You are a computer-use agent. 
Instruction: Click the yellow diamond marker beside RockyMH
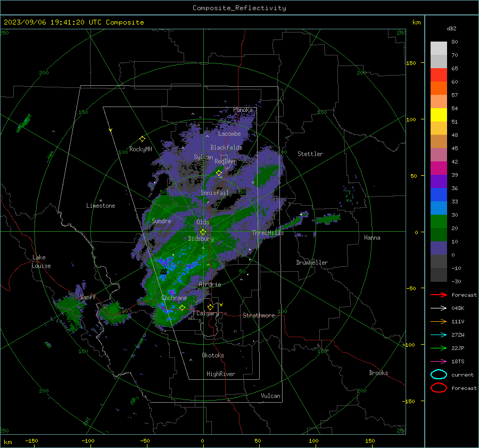click(142, 139)
